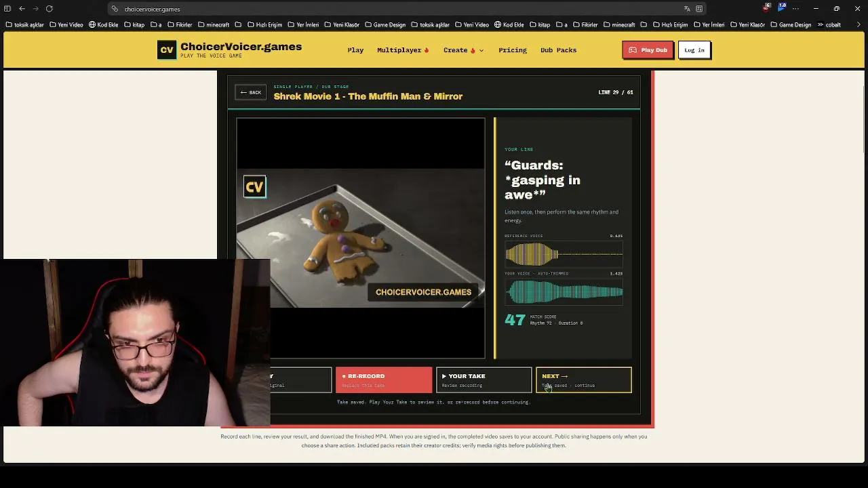Click the 'Take saved' status message
The image size is (868, 488).
point(433,403)
